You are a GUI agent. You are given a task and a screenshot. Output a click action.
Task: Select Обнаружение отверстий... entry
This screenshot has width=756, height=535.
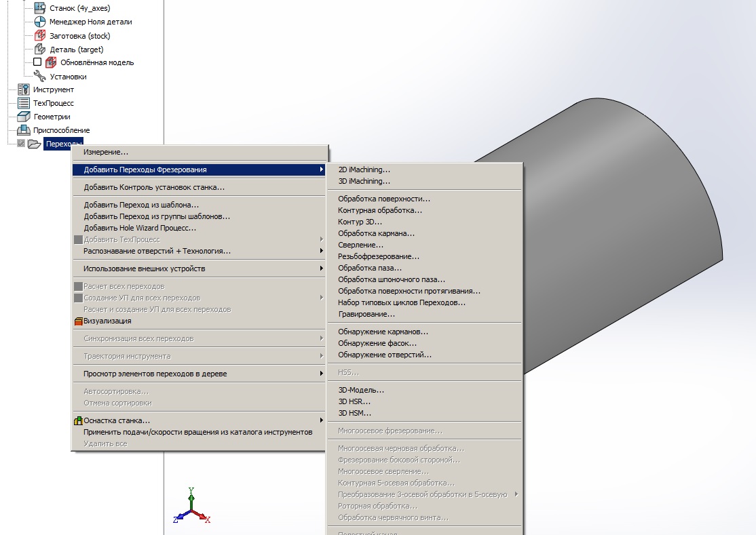[x=424, y=355]
